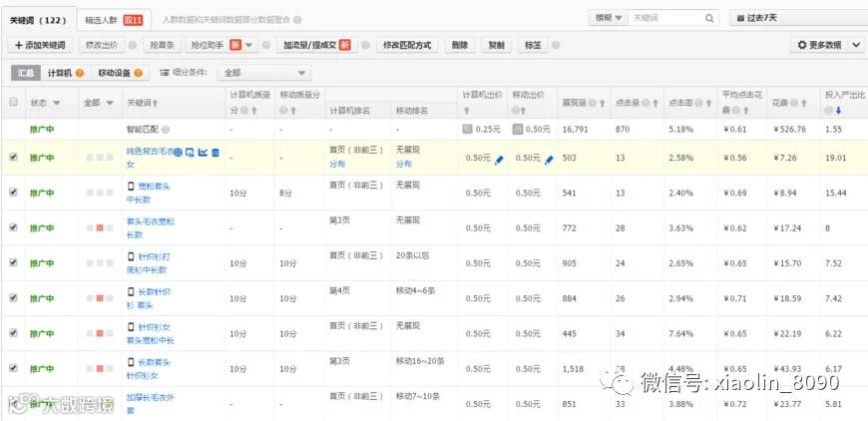Sort by 投入产出比 using the blue arrow
Image resolution: width=868 pixels, height=421 pixels.
click(x=839, y=111)
